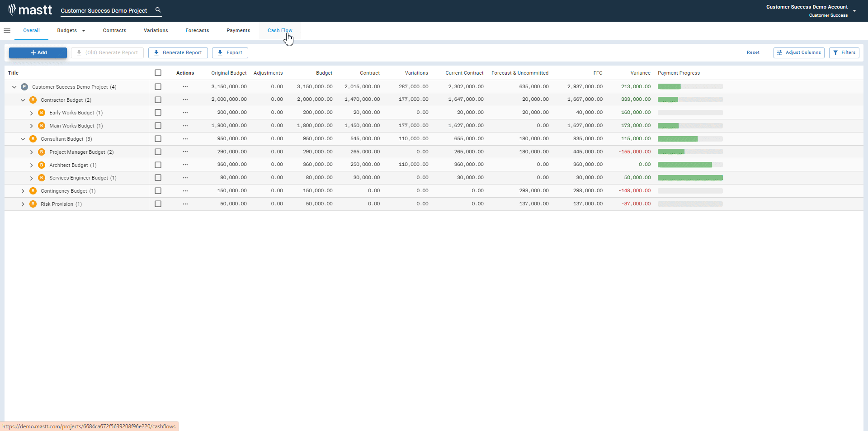Open actions ellipsis for Contingency Budget
Image resolution: width=868 pixels, height=431 pixels.
(185, 191)
